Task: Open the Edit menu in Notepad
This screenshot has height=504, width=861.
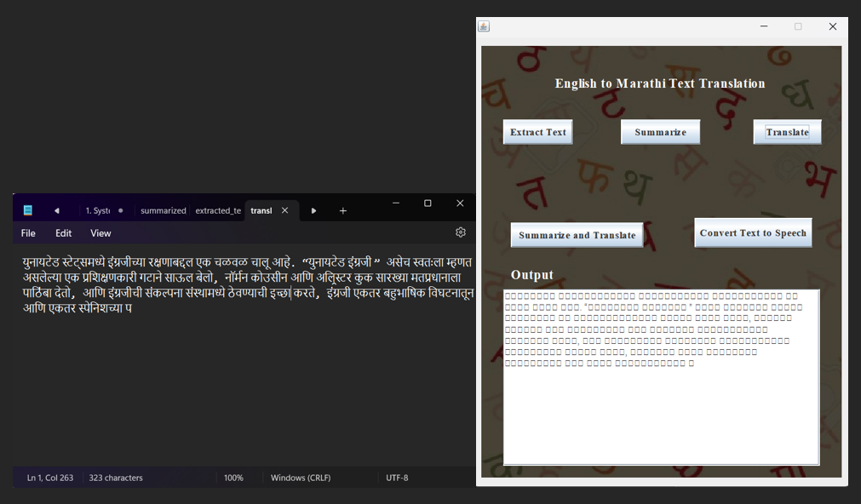Action: [64, 233]
